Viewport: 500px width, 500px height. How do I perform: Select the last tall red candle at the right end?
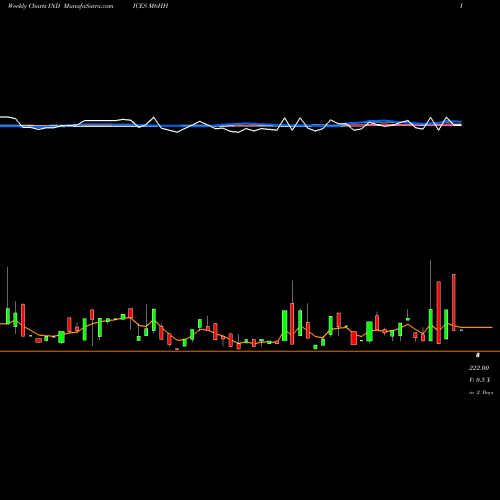click(454, 302)
